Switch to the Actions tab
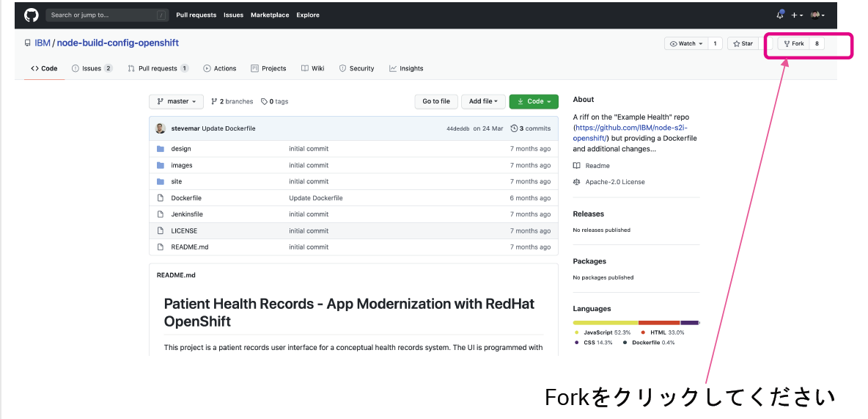 (220, 68)
